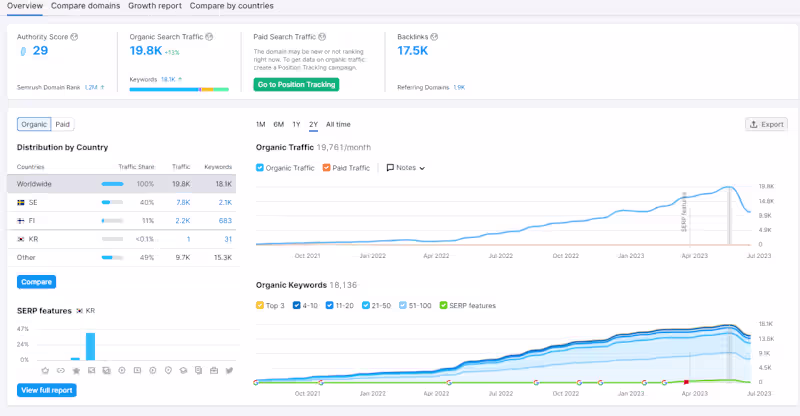Image resolution: width=800 pixels, height=416 pixels.
Task: Switch to the Paid toggle
Action: click(62, 125)
